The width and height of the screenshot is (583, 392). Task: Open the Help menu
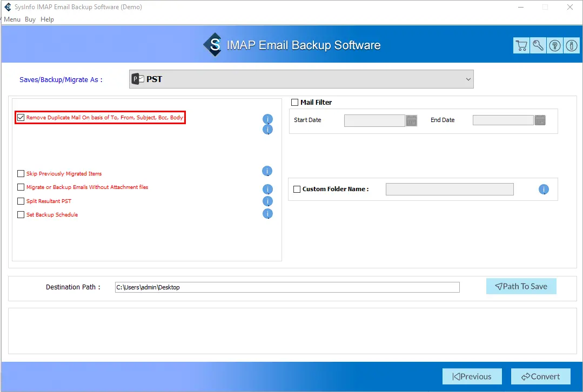pyautogui.click(x=47, y=19)
